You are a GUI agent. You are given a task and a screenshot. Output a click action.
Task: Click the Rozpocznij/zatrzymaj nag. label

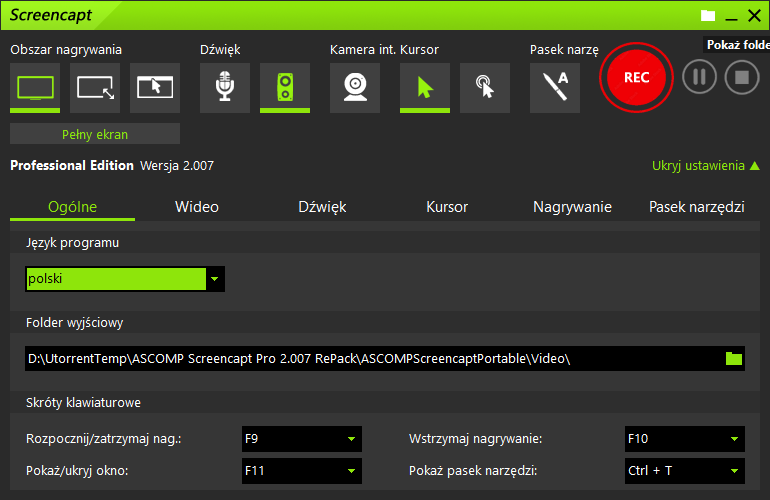coord(104,439)
